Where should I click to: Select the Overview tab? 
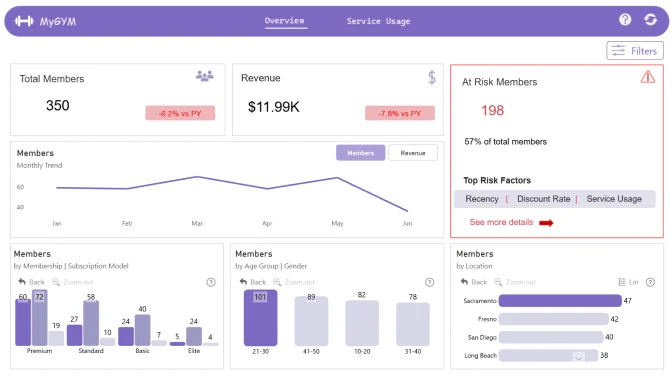pyautogui.click(x=285, y=21)
